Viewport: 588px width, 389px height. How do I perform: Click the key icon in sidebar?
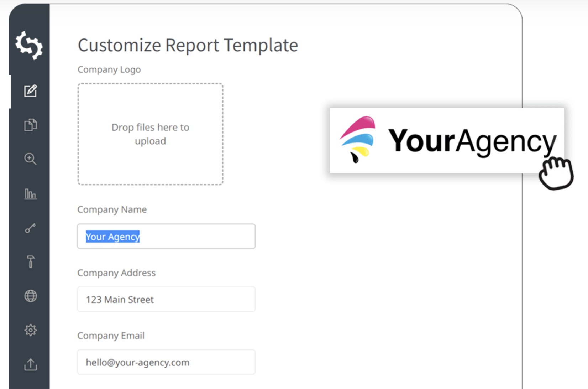pyautogui.click(x=30, y=228)
